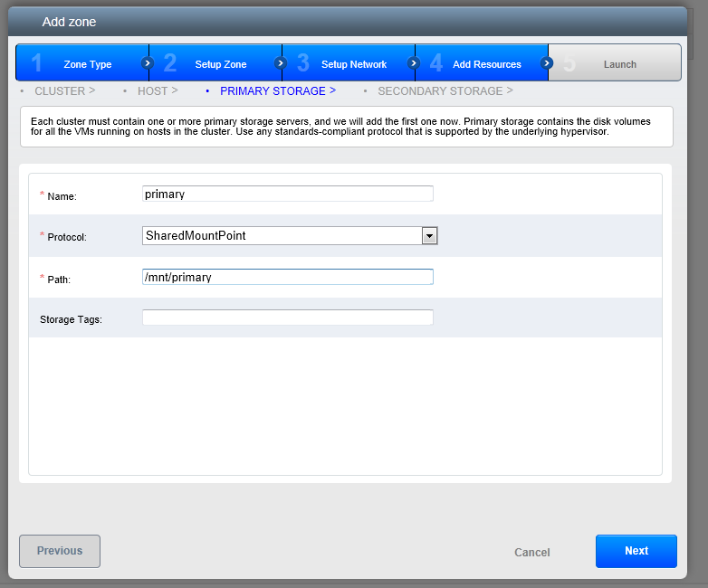Click the Launch wizard step
Image resolution: width=708 pixels, height=588 pixels.
coord(615,62)
